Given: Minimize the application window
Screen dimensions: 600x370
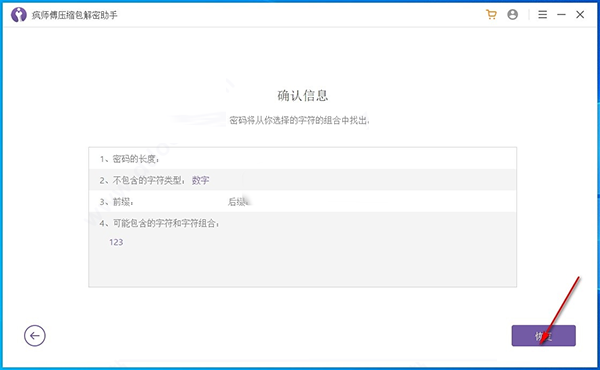Looking at the screenshot, I should tap(561, 15).
